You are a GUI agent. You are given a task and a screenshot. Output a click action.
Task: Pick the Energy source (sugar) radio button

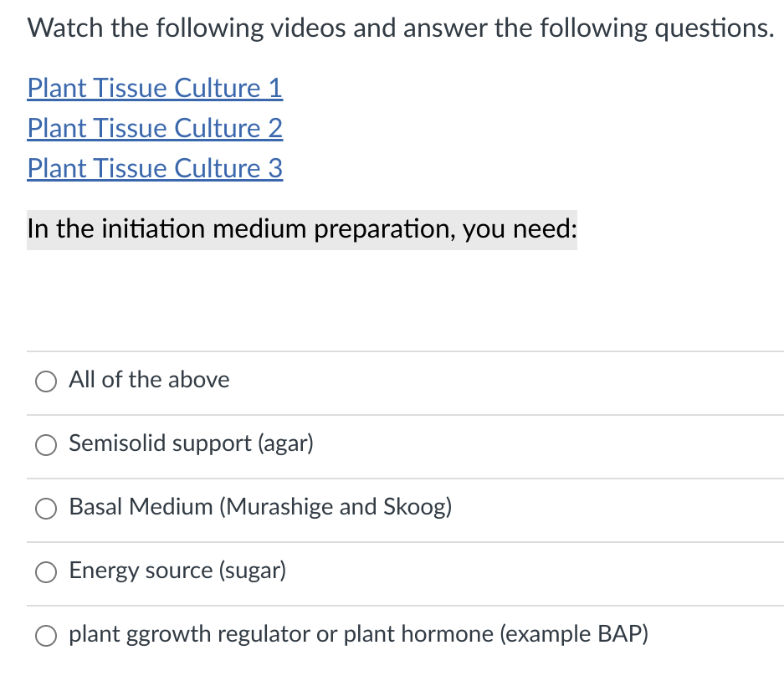(x=44, y=571)
